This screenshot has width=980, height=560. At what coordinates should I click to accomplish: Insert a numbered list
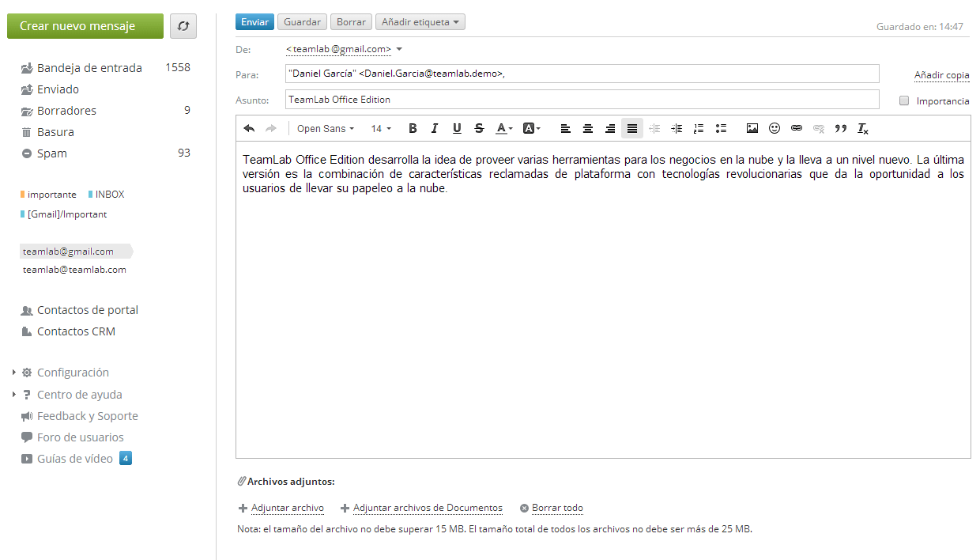point(699,128)
